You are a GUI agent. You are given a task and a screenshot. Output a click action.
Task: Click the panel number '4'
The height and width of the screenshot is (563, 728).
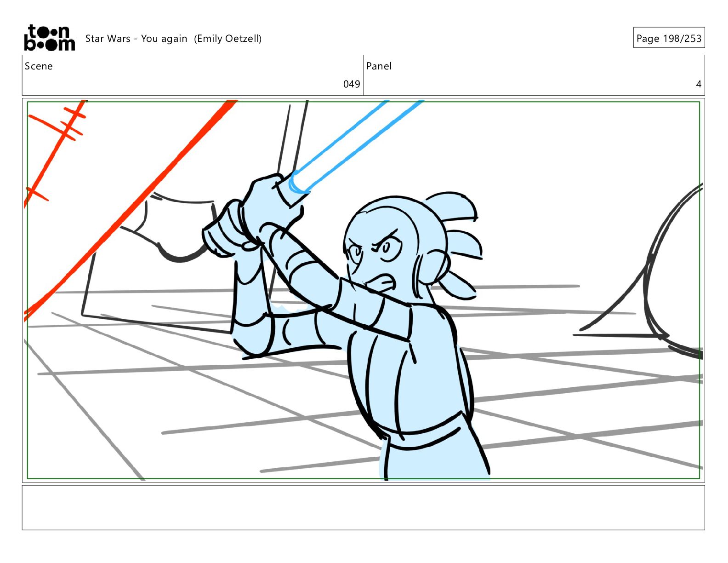point(699,84)
